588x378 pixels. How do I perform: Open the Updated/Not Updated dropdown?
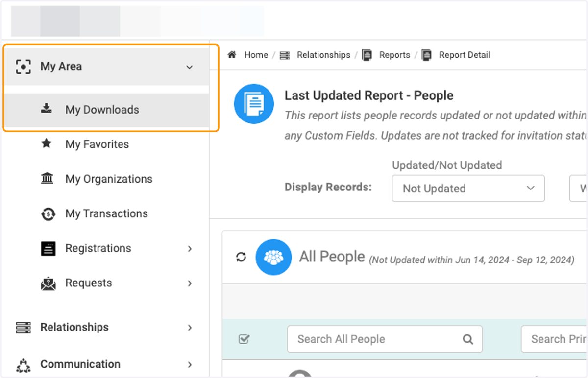pyautogui.click(x=468, y=189)
